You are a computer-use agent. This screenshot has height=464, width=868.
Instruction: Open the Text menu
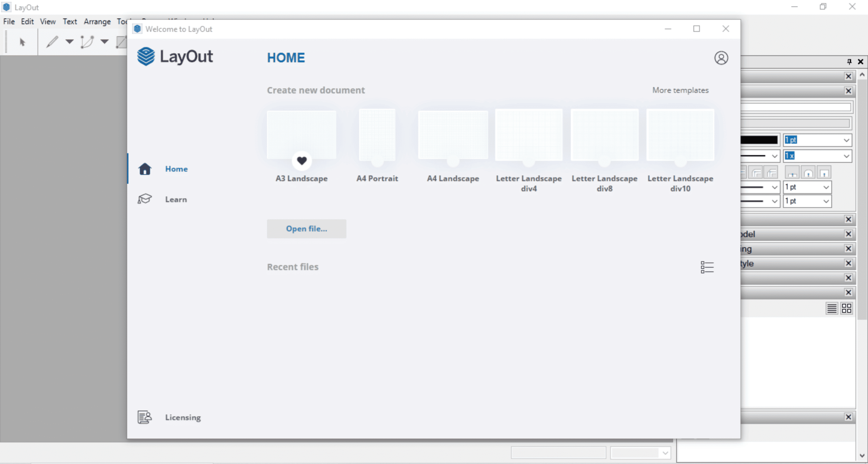pos(70,21)
